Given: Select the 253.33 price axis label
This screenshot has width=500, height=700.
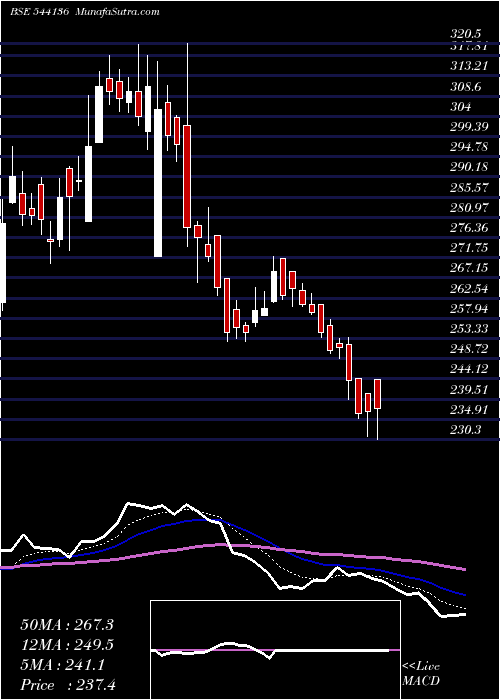Looking at the screenshot, I should pyautogui.click(x=469, y=329).
